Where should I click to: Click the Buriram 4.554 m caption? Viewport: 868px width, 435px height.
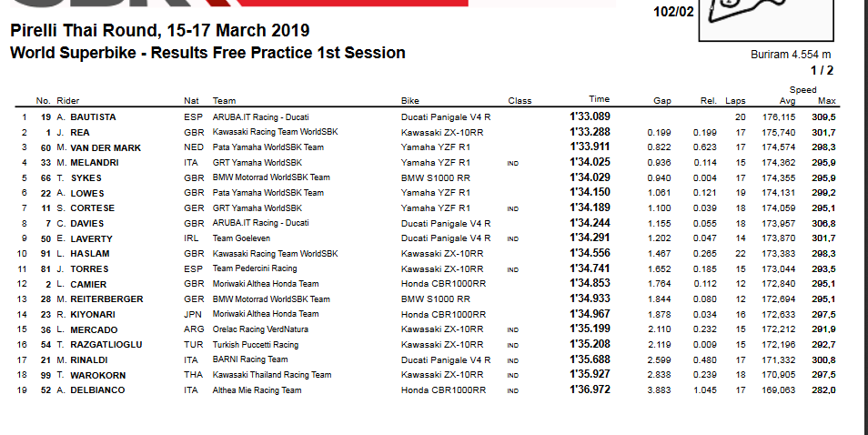click(x=792, y=55)
